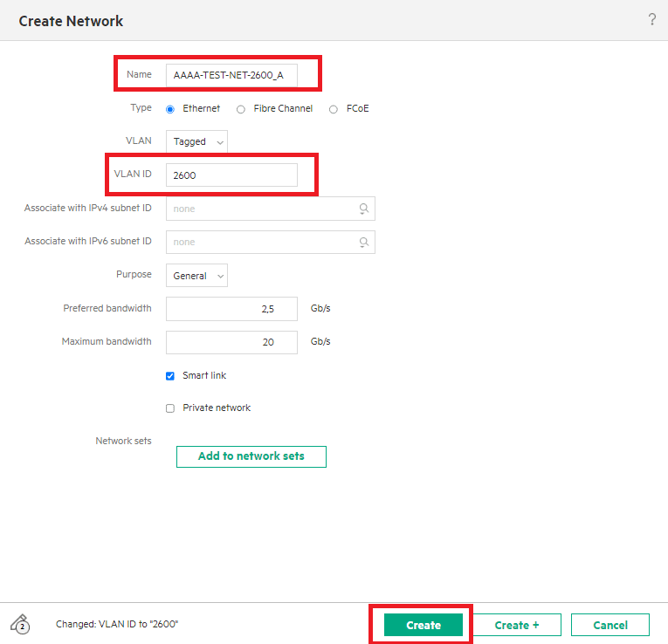The width and height of the screenshot is (668, 644).
Task: Select the Ethernet type radio button
Action: tap(170, 109)
